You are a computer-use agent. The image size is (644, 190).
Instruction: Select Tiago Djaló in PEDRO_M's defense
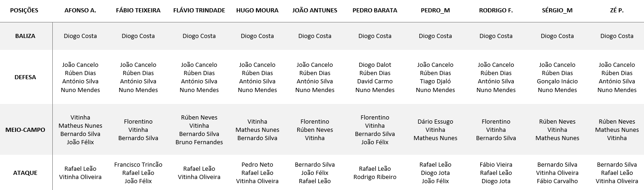click(x=435, y=81)
